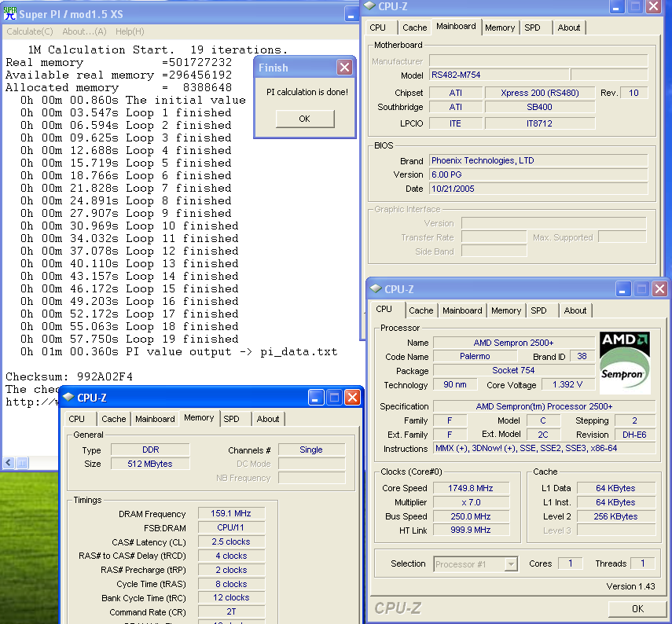
Task: Click the Channels # value Single
Action: pyautogui.click(x=311, y=450)
